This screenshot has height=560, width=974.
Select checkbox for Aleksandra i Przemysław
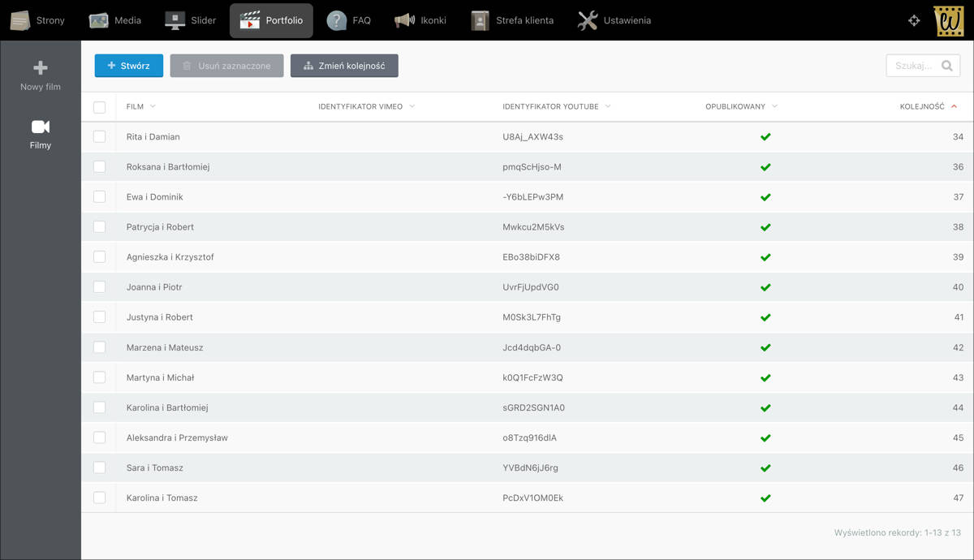[x=100, y=437]
